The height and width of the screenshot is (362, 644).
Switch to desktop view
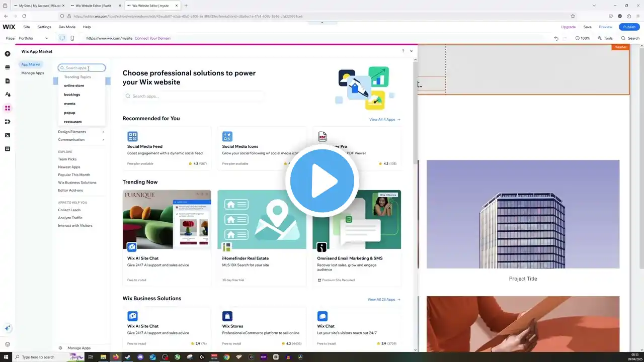tap(62, 38)
